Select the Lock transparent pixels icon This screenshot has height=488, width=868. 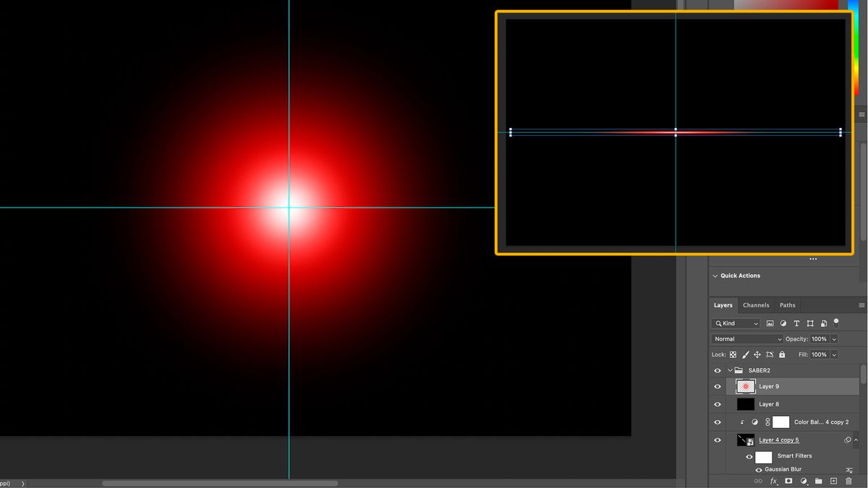[x=732, y=354]
